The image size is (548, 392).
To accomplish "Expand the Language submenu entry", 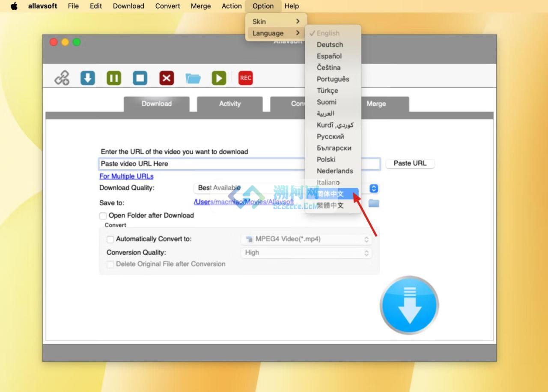I will coord(276,33).
